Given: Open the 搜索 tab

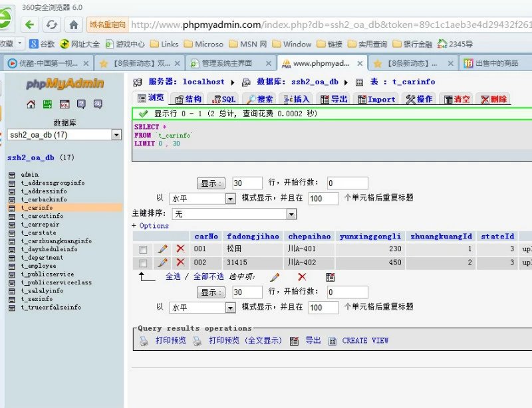Looking at the screenshot, I should [x=260, y=99].
